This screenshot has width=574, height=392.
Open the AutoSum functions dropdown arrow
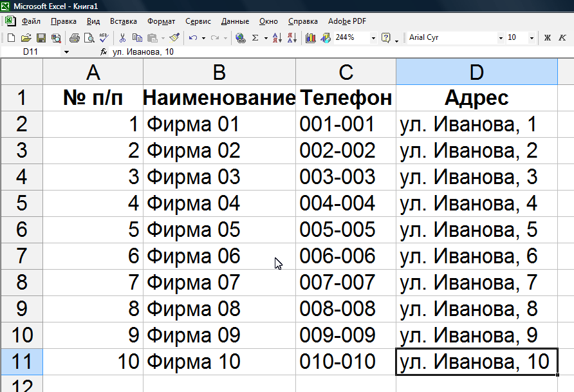[266, 38]
